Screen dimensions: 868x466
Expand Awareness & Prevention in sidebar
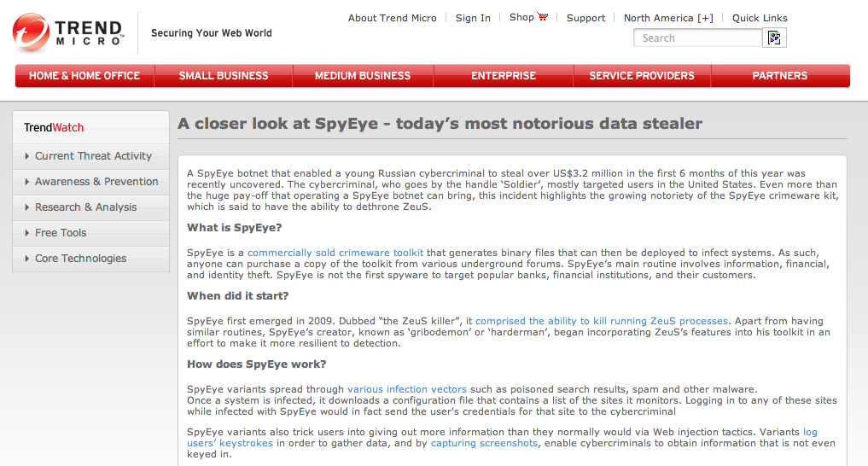pos(96,182)
